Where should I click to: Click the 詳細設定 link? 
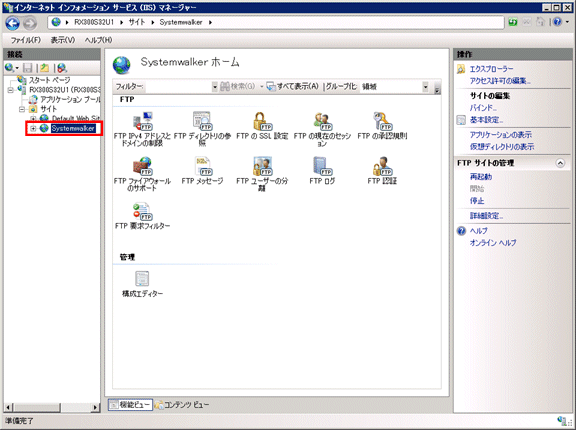point(486,216)
